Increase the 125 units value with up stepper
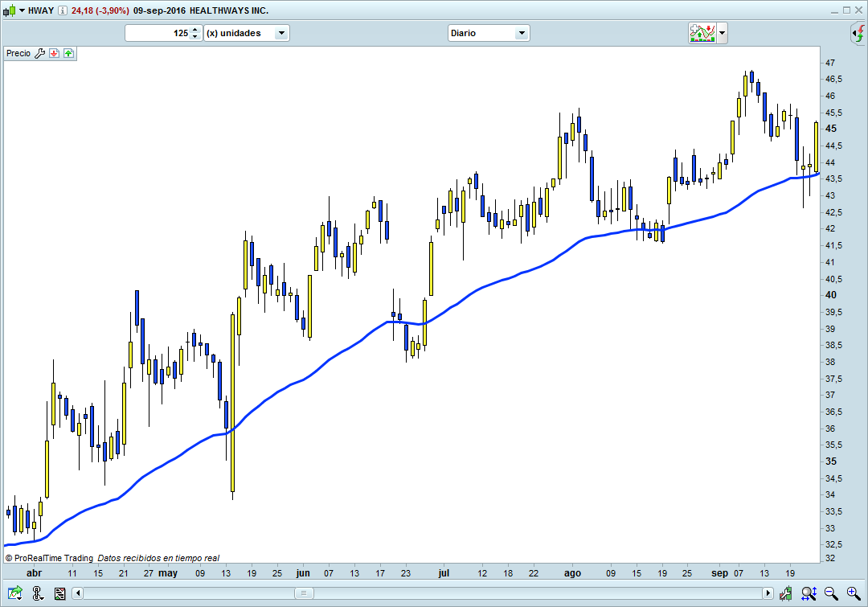Screen dimensions: 868x607 [194, 30]
